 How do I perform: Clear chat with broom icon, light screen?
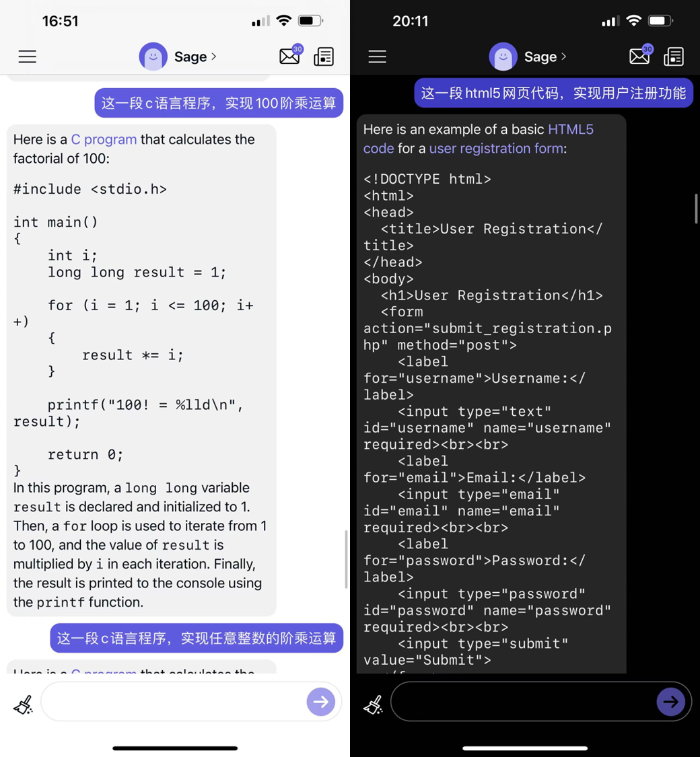tap(23, 705)
